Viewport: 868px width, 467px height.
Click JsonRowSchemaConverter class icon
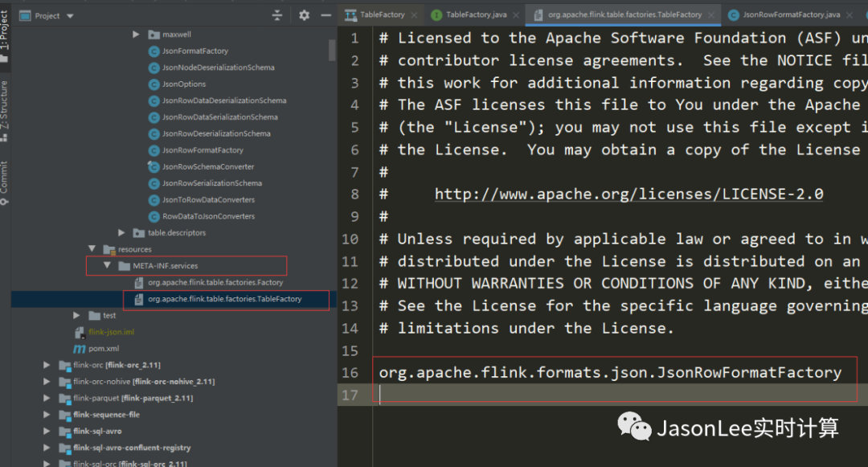(154, 166)
